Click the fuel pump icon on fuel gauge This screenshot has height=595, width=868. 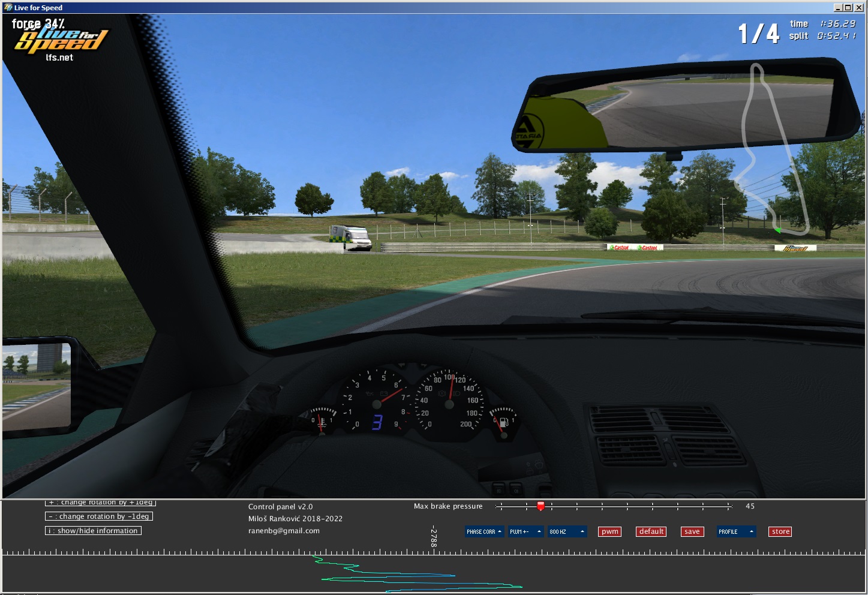(x=504, y=423)
